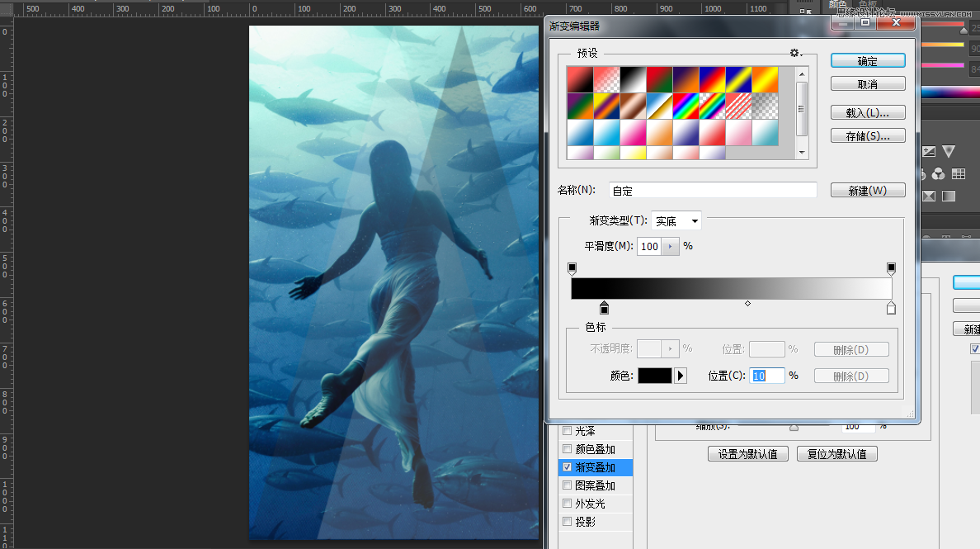Click the 载入(L) load button
Viewport: 980px width, 549px height.
(x=867, y=111)
